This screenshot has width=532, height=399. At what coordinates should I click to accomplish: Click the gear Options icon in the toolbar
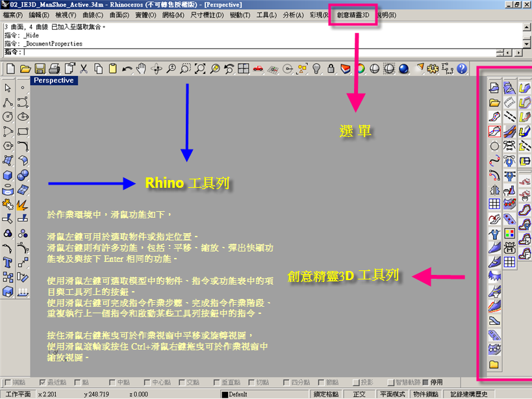coord(432,69)
